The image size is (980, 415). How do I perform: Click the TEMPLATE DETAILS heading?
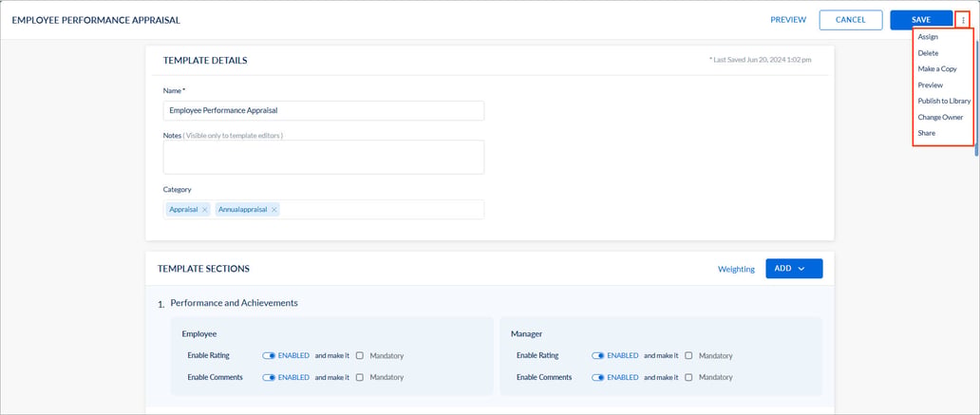[x=205, y=61]
